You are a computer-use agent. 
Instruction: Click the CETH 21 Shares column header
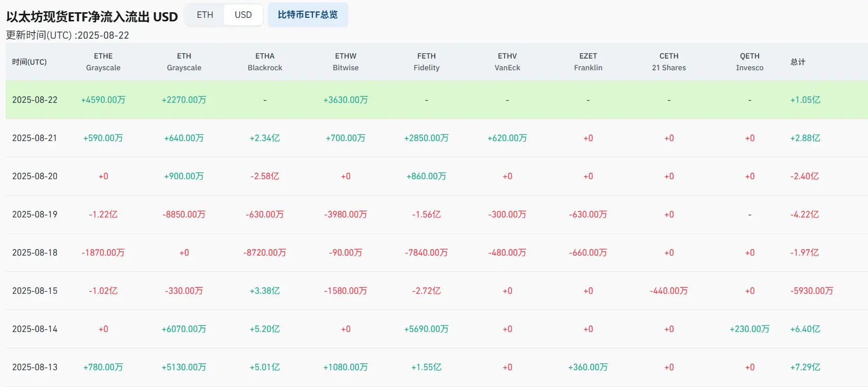(x=669, y=62)
